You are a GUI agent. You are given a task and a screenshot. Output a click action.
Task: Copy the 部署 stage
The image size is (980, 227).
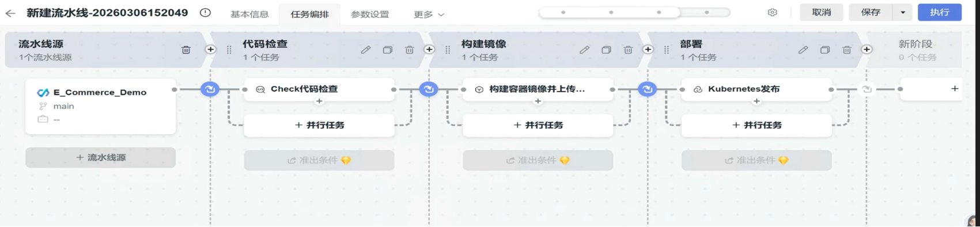pos(825,50)
